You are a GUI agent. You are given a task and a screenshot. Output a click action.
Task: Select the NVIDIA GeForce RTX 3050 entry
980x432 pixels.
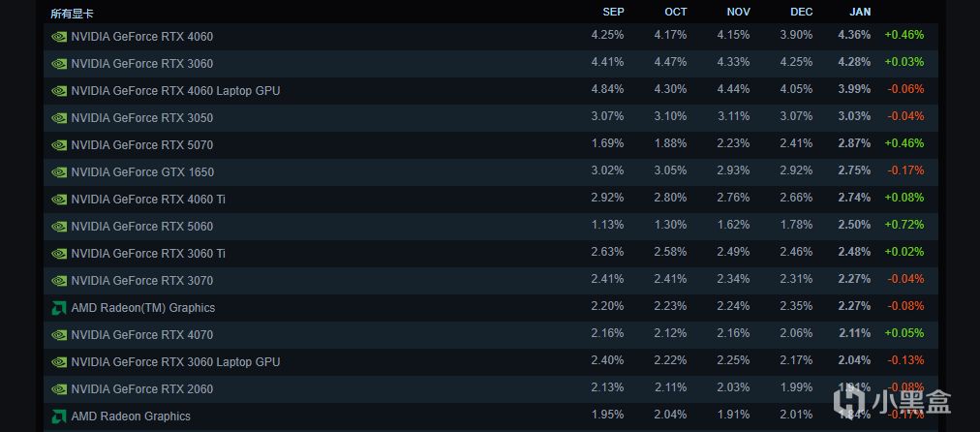tap(141, 118)
